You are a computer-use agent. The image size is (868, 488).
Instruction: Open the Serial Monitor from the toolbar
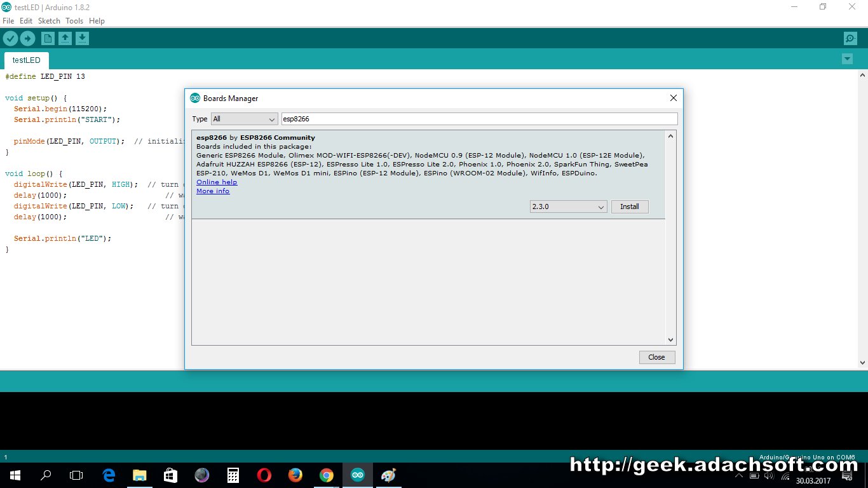pyautogui.click(x=850, y=38)
